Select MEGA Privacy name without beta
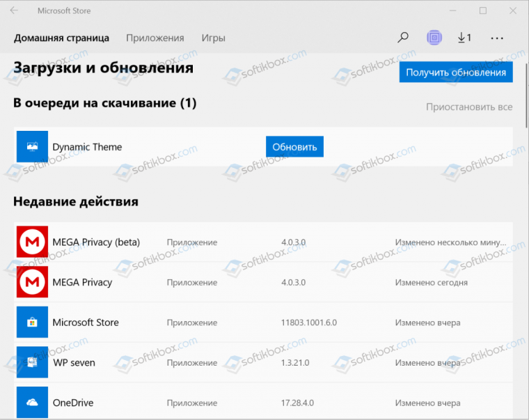 (x=82, y=282)
